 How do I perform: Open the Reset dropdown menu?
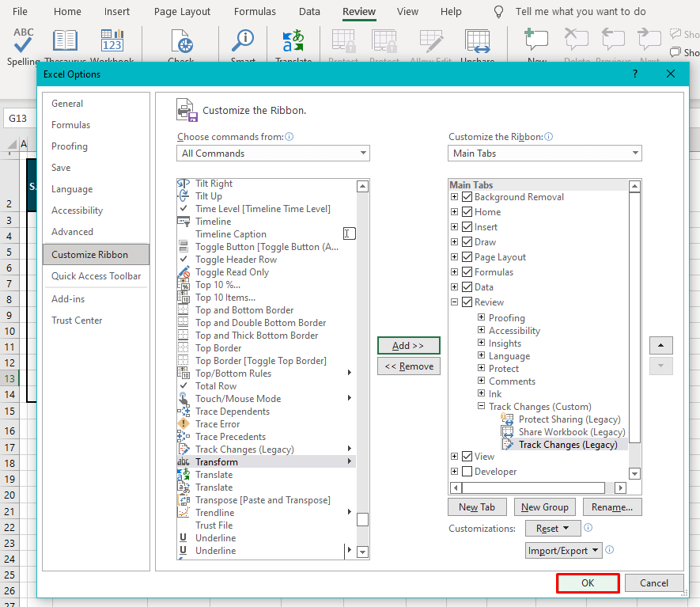(x=552, y=528)
